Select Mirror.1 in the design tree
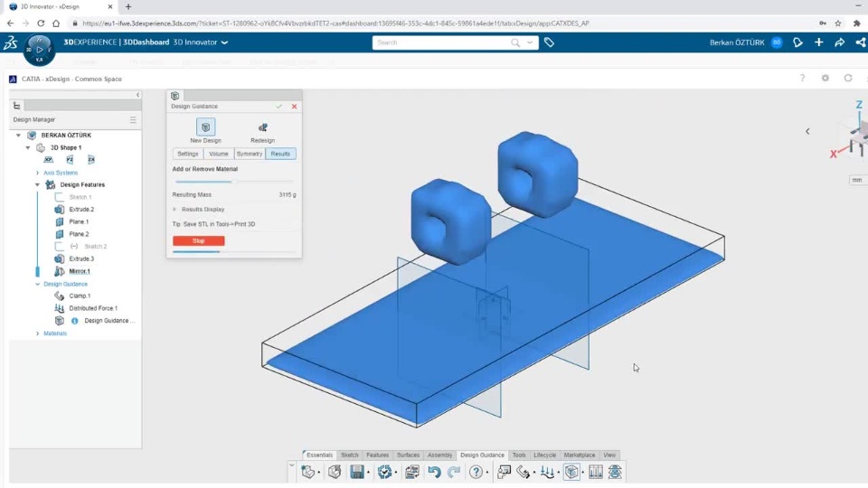Viewport: 868px width, 488px height. pyautogui.click(x=80, y=271)
